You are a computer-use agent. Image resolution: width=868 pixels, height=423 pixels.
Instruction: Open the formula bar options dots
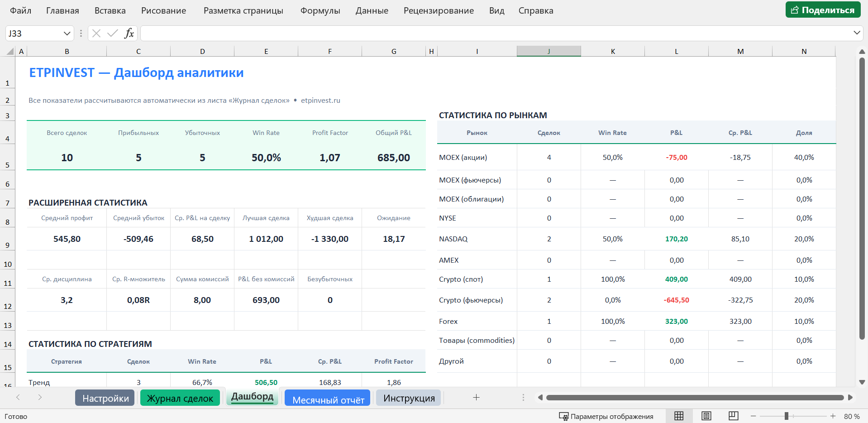click(81, 33)
